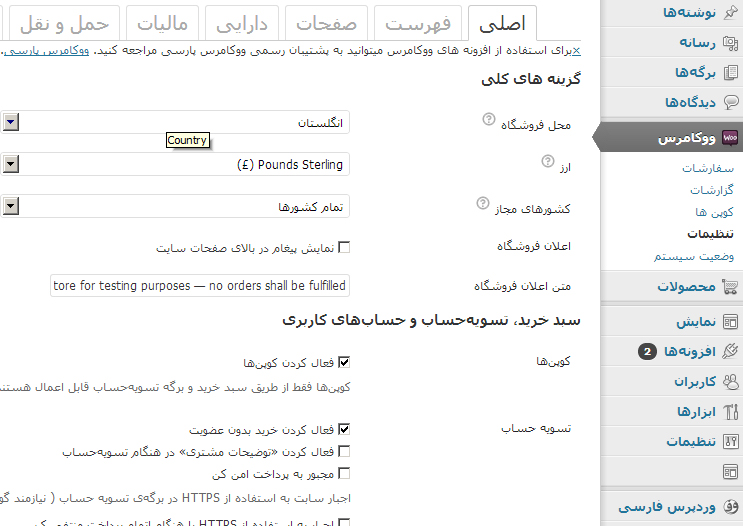The image size is (743, 526).
Task: Open the نوشته‌ها menu item
Action: pyautogui.click(x=689, y=13)
